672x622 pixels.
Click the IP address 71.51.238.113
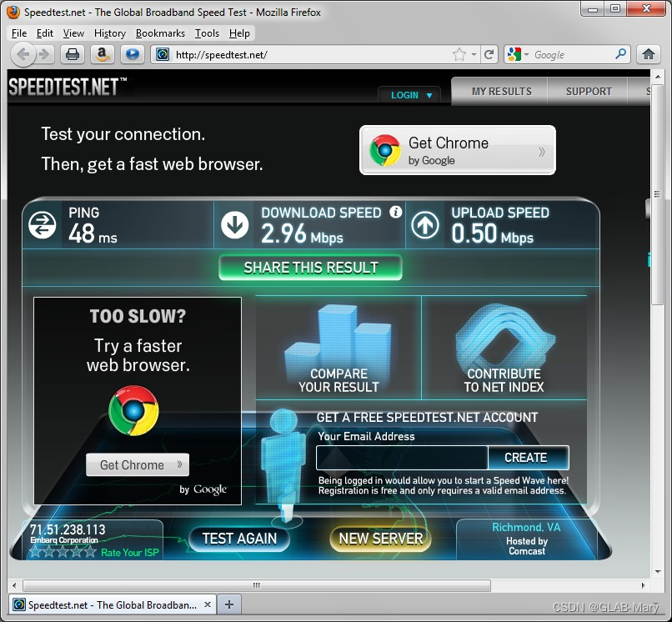click(x=68, y=529)
